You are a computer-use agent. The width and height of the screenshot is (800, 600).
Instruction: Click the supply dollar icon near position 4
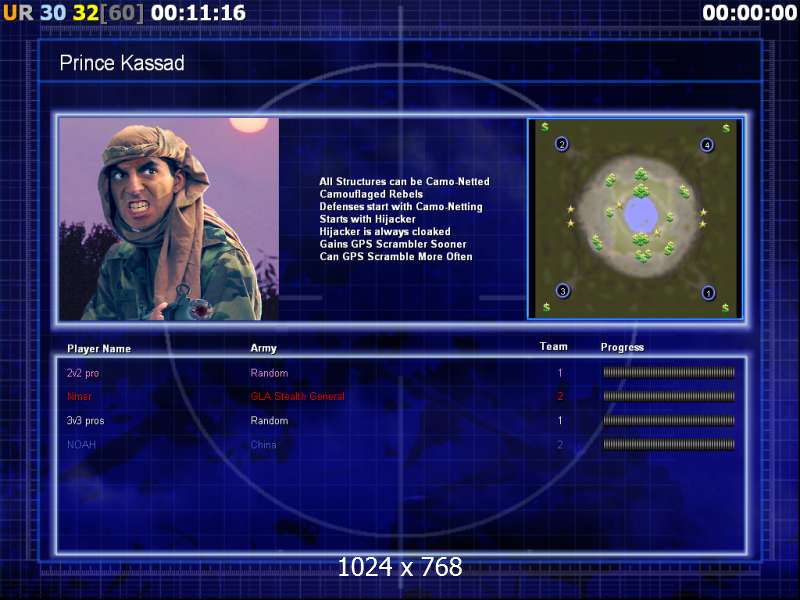point(726,128)
